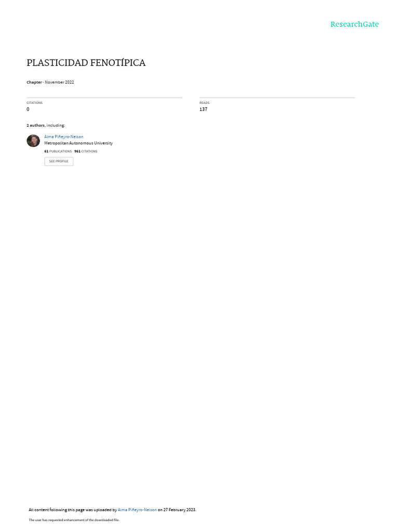Image resolution: width=399 pixels, height=532 pixels.
Task: Click the READS heading
Action: (x=204, y=103)
